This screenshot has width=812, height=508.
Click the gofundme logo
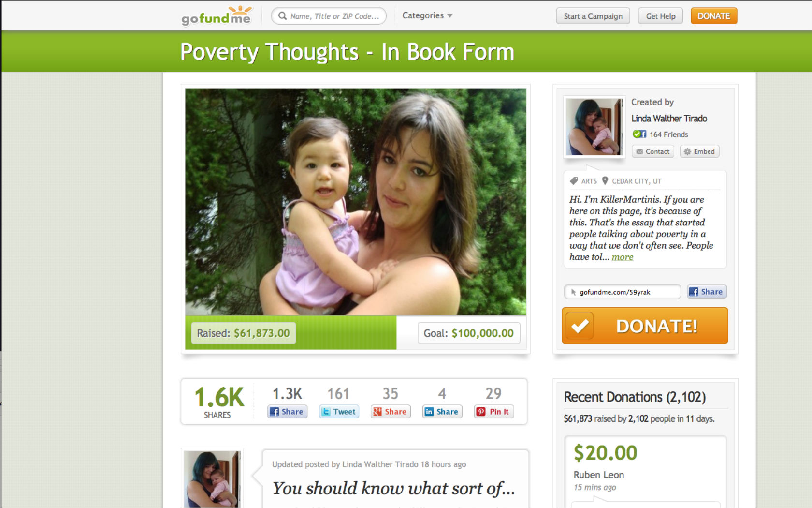(x=217, y=16)
